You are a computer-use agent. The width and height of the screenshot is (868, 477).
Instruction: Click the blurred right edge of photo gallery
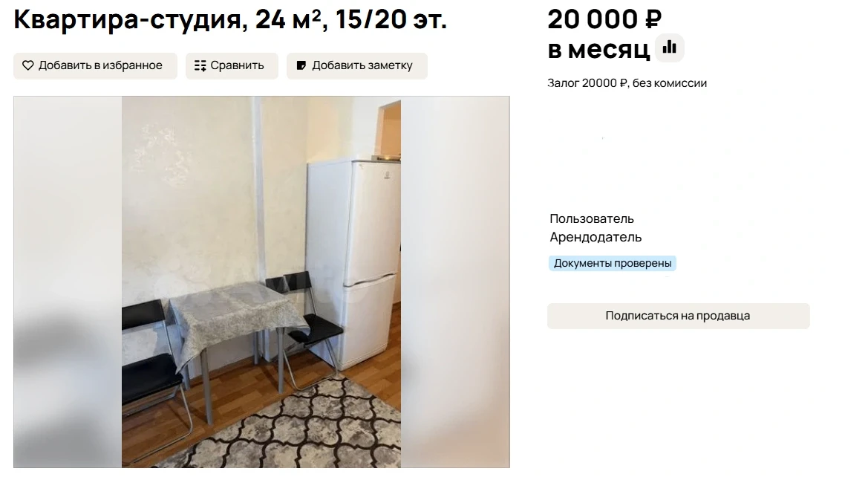455,282
